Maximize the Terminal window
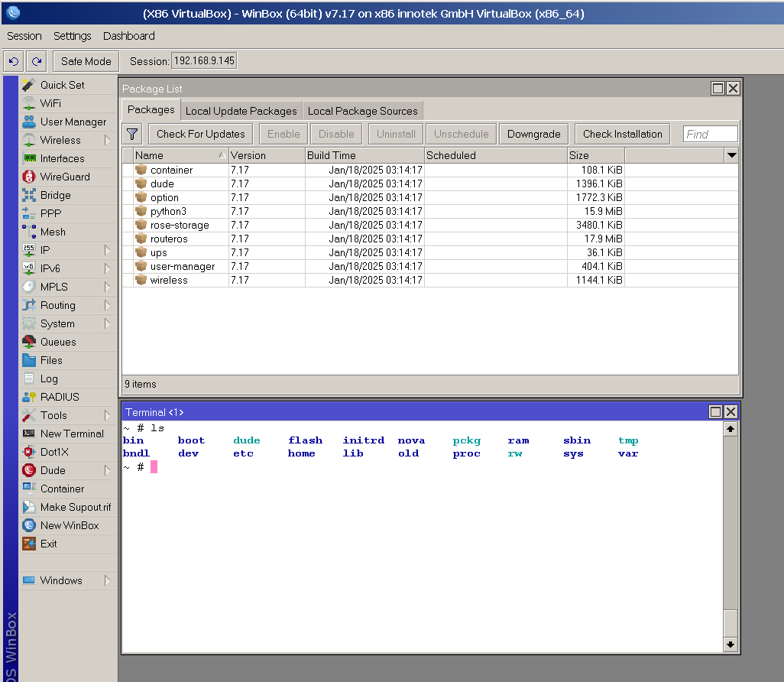Image resolution: width=784 pixels, height=682 pixels. (x=715, y=412)
